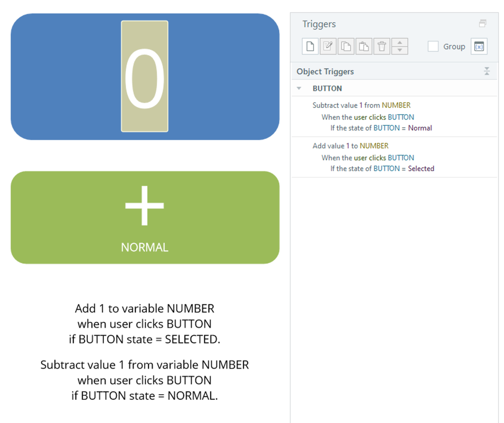Collapse all Object Triggers with the arrows icon
Image resolution: width=504 pixels, height=423 pixels.
tap(487, 71)
